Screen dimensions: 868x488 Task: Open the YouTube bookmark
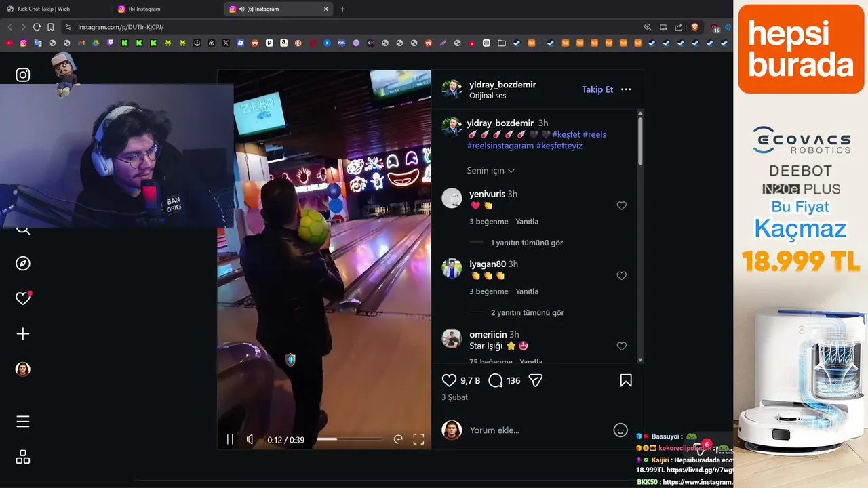(x=9, y=43)
